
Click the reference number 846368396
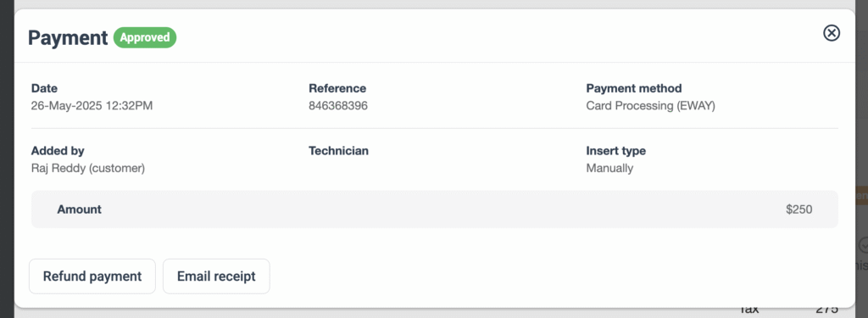[x=338, y=106]
